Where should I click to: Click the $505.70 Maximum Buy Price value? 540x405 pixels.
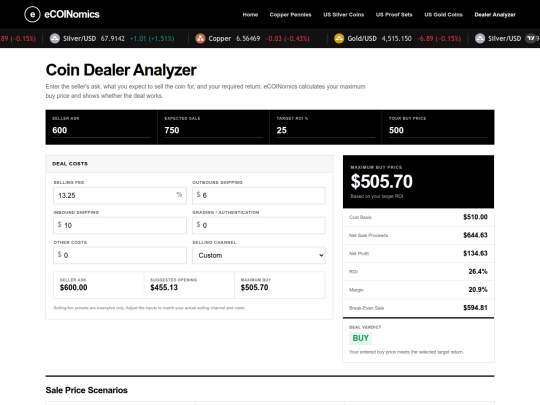click(382, 181)
